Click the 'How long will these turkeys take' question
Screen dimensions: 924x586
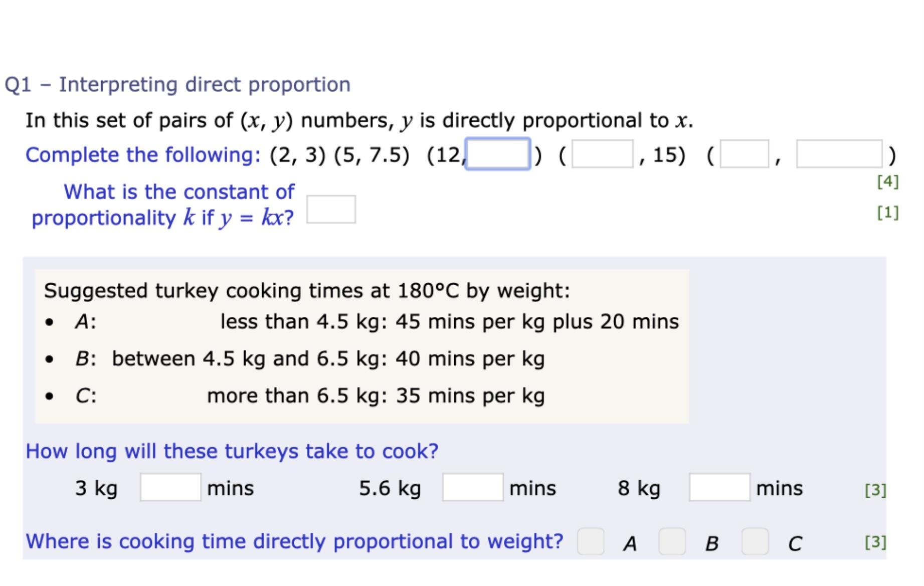[232, 451]
